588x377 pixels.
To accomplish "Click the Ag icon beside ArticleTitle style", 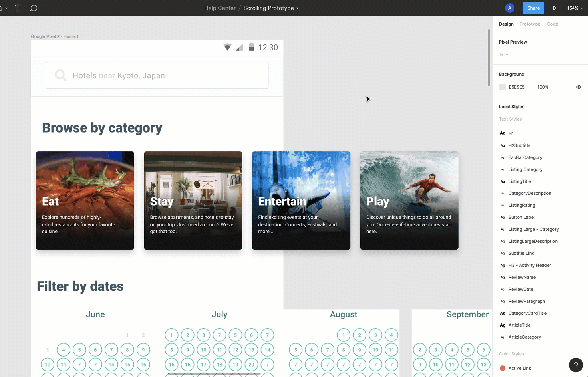I will 502,325.
